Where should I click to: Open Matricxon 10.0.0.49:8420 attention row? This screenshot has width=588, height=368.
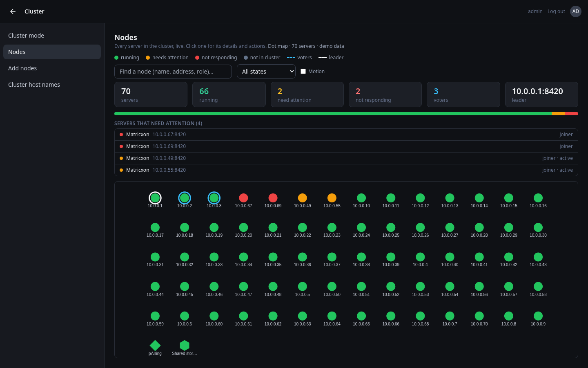point(346,158)
